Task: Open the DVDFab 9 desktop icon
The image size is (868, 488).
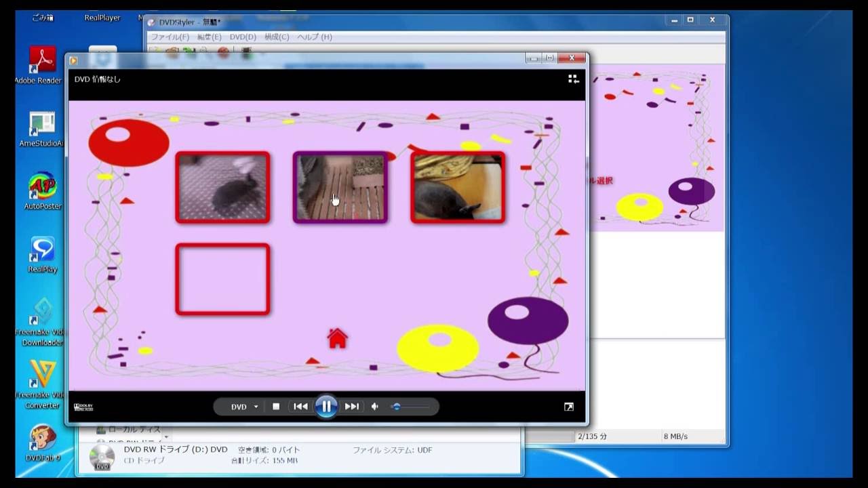Action: [42, 443]
